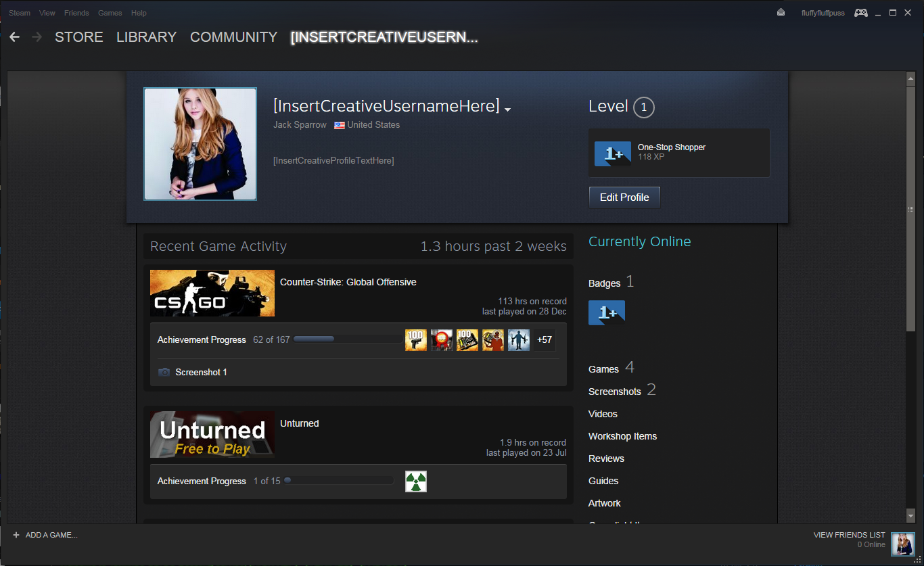Expand the username dropdown next to InsertCreativeUsernameHere
This screenshot has width=924, height=566.
[508, 108]
